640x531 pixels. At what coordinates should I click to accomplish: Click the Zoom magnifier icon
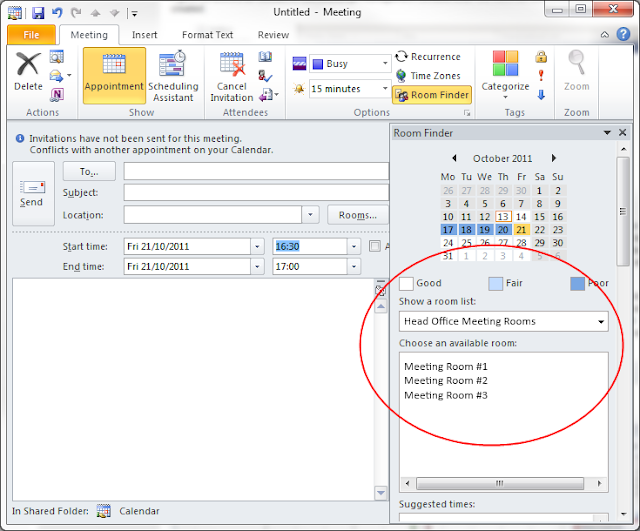pos(576,62)
